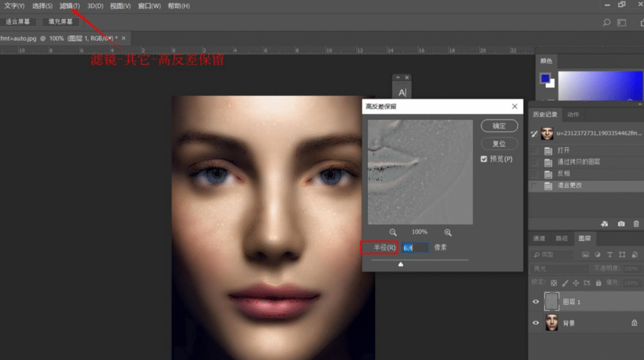Collapse the floating type panel arrows

(397, 77)
